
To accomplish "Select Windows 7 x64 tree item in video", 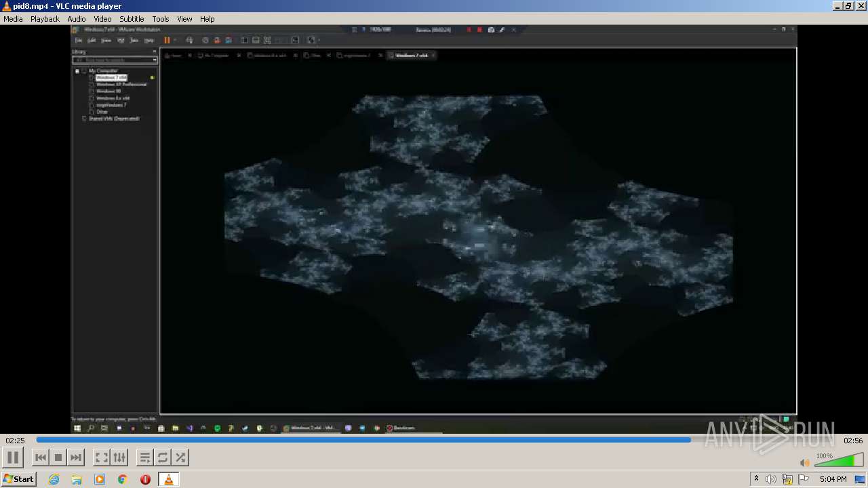I will (x=111, y=77).
